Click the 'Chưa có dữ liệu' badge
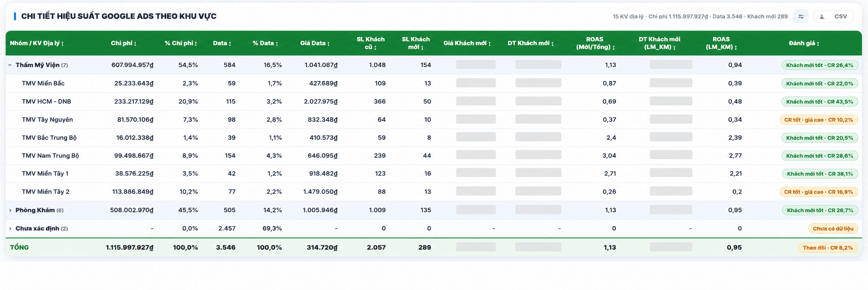 pyautogui.click(x=833, y=229)
